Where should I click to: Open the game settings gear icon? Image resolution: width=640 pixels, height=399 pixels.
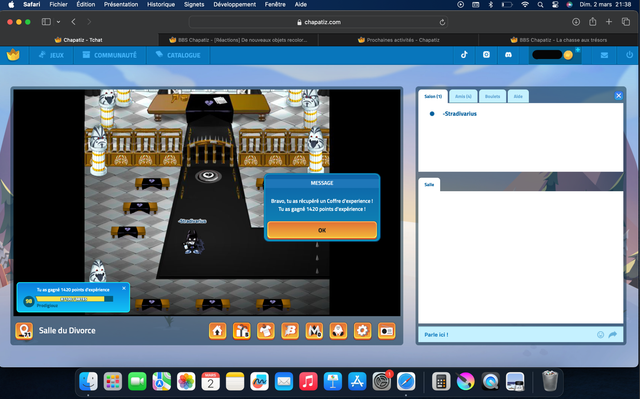(362, 331)
